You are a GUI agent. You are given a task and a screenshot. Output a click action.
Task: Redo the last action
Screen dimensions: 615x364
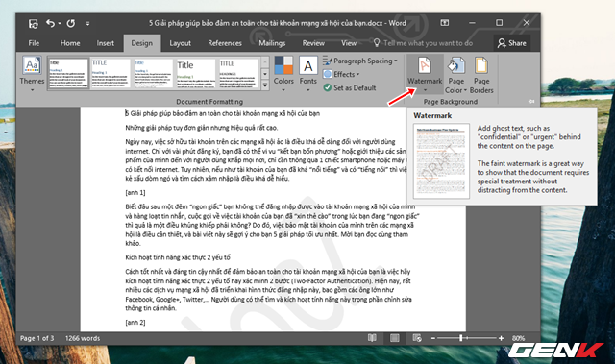(x=71, y=23)
